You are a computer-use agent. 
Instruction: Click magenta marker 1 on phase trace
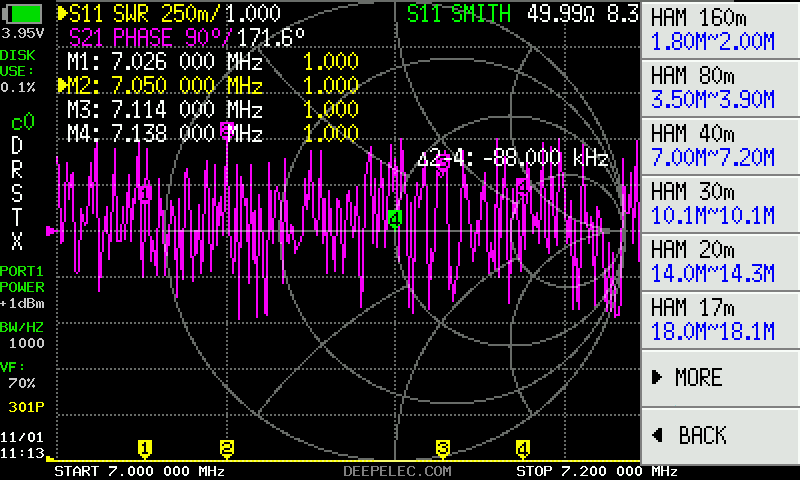coord(145,193)
